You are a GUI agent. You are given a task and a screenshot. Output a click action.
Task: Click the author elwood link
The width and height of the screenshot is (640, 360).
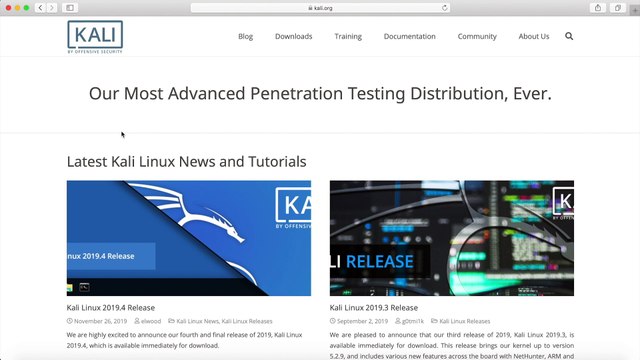click(151, 321)
